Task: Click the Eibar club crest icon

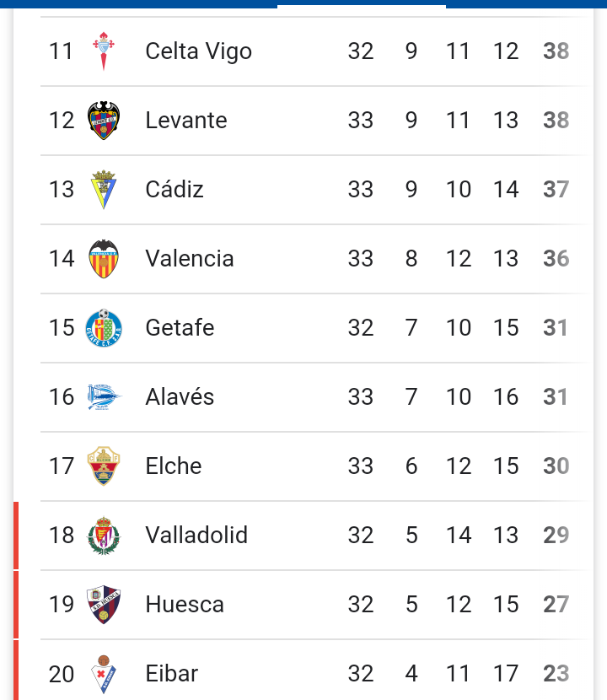Action: pyautogui.click(x=104, y=674)
